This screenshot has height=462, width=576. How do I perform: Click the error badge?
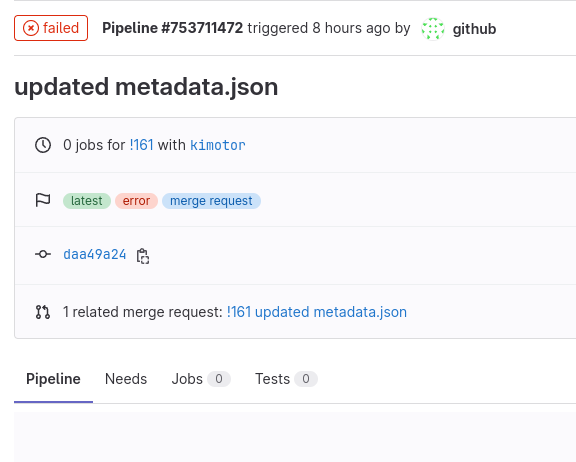pos(136,201)
